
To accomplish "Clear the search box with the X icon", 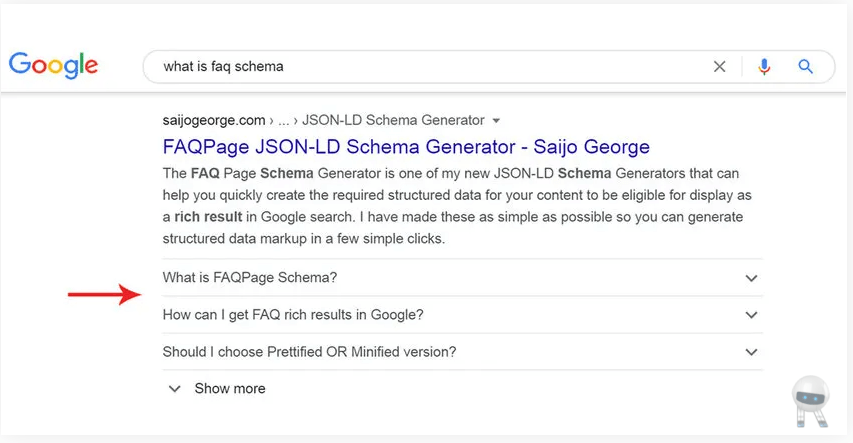I will (x=719, y=66).
